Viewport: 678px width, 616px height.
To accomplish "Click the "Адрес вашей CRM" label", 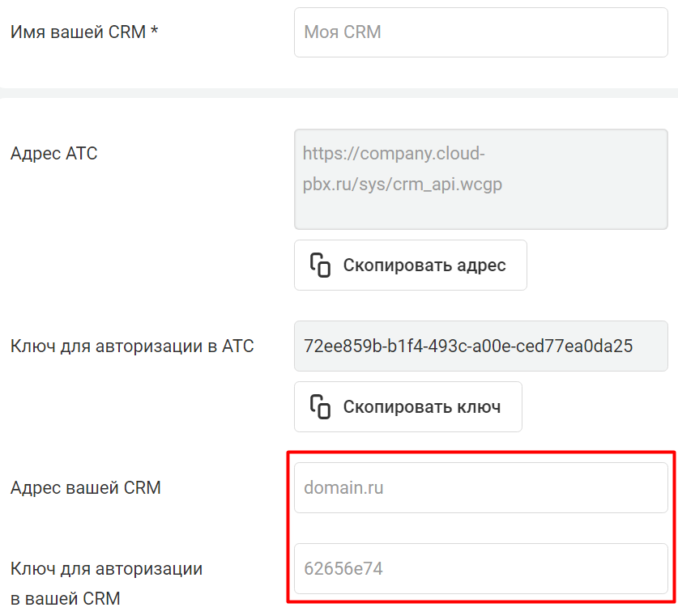I will [85, 488].
